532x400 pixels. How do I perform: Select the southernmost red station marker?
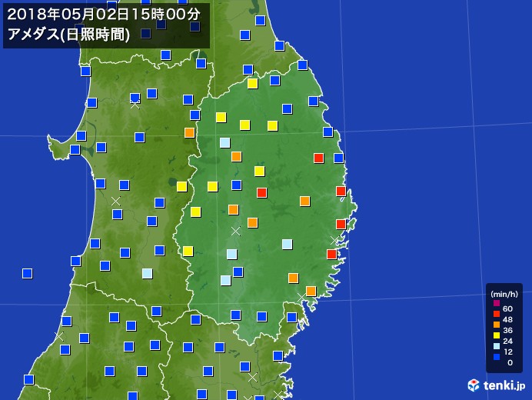(331, 254)
